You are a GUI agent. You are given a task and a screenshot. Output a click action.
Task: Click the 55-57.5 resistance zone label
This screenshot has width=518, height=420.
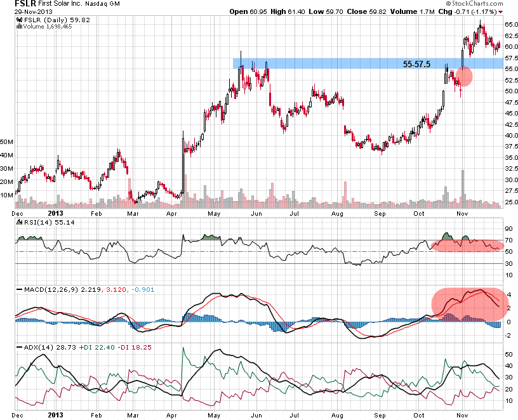click(416, 64)
